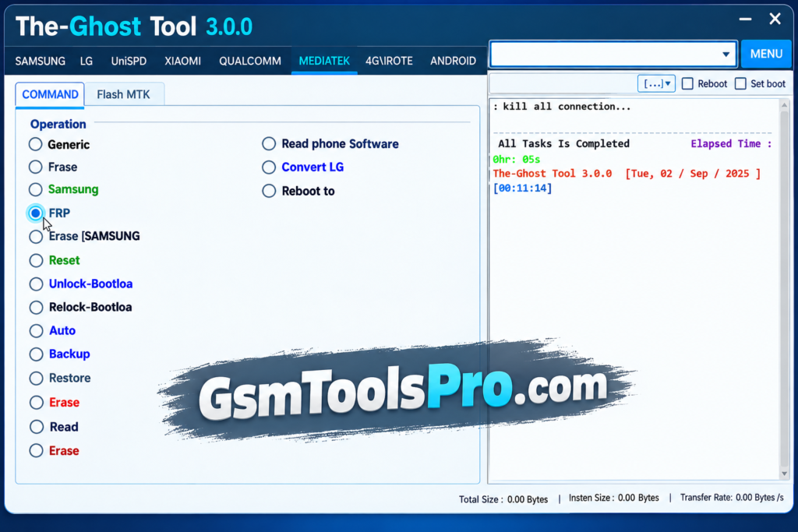
Task: Close the Ghost Tool window
Action: click(775, 19)
